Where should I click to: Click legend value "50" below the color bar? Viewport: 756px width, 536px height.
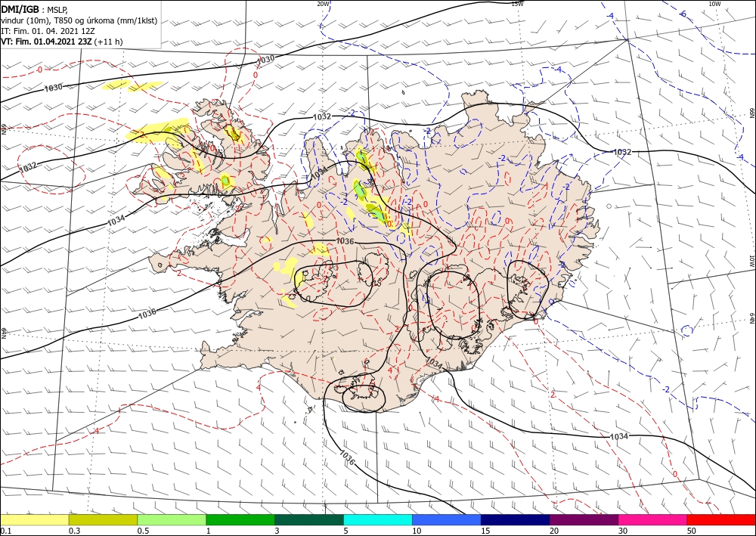pyautogui.click(x=692, y=531)
